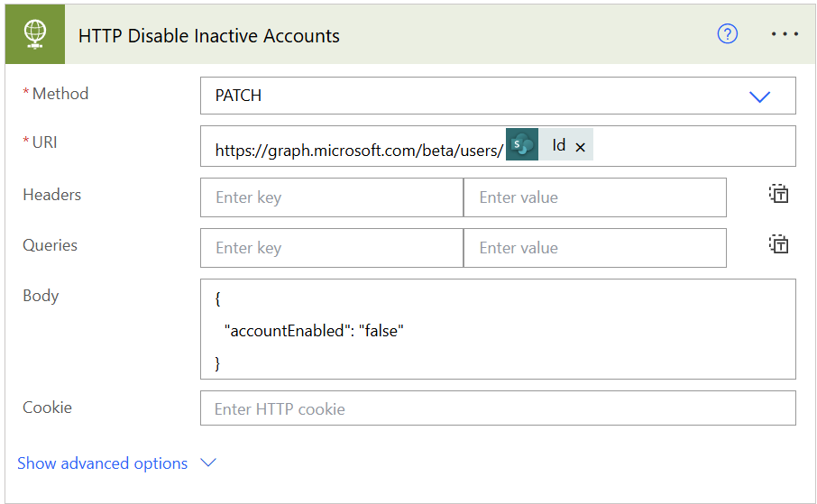This screenshot has height=504, width=817.
Task: Remove the Id token using its x
Action: [581, 147]
